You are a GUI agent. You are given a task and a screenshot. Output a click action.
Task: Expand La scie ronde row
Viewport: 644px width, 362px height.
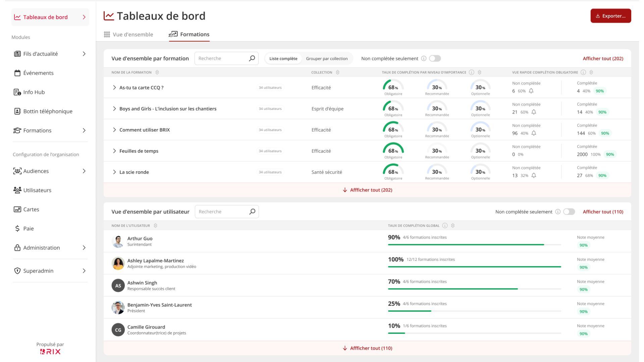(114, 172)
